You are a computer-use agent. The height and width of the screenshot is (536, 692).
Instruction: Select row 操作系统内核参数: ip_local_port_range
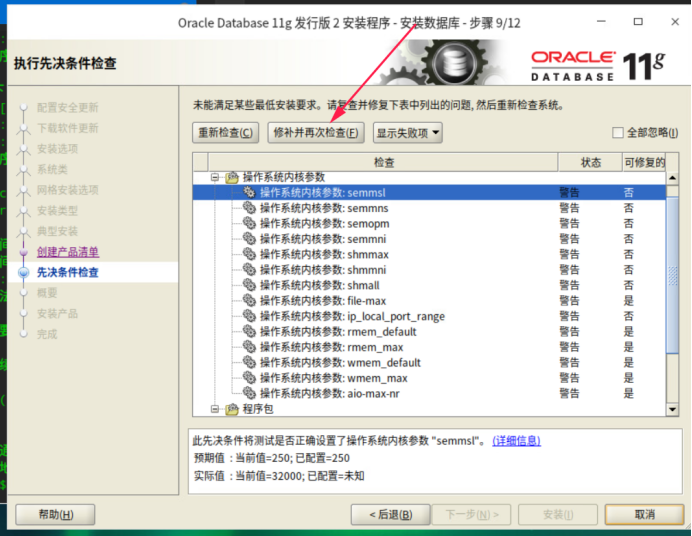point(429,316)
